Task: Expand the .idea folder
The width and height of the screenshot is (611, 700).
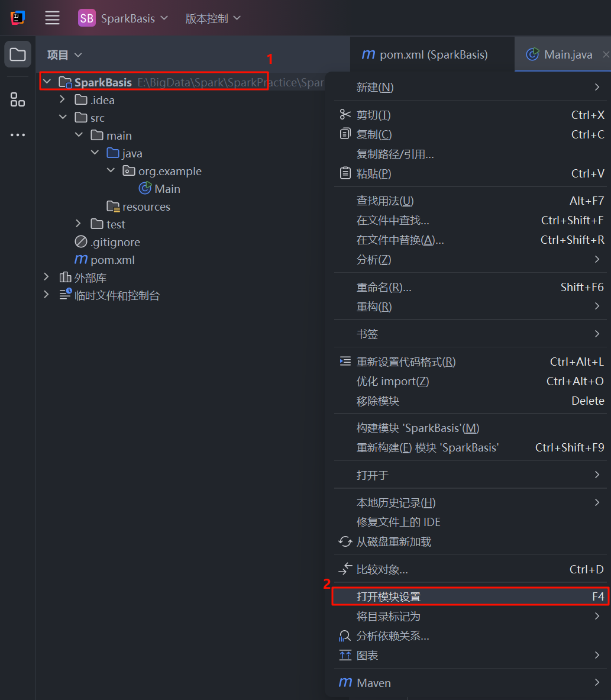Action: point(62,100)
